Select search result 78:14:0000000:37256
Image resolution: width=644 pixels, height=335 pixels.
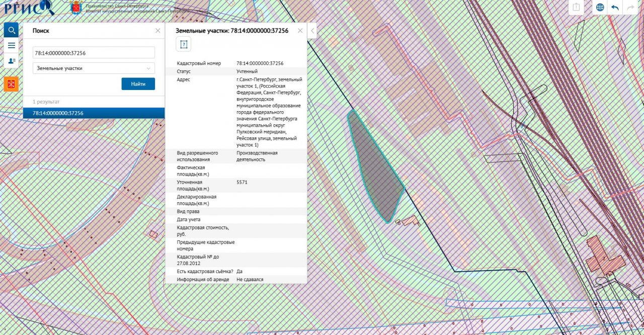(94, 113)
